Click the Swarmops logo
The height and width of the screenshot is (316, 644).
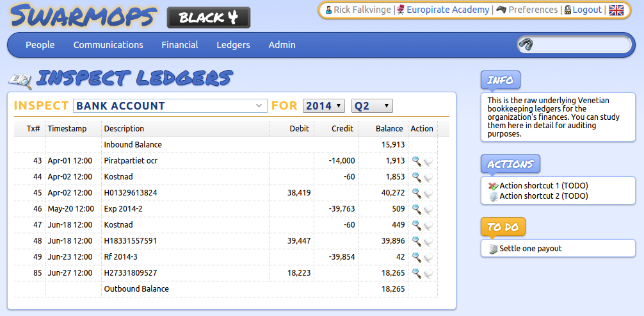click(x=84, y=17)
